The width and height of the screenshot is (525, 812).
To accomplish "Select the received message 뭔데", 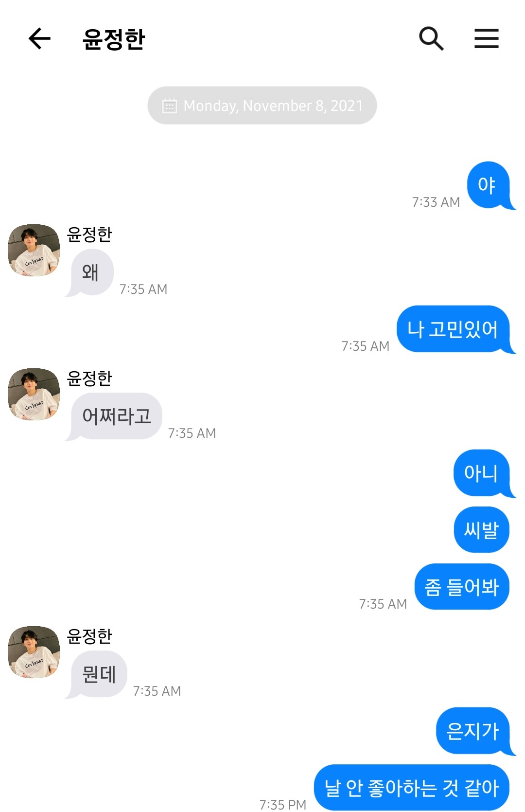I will [x=99, y=674].
